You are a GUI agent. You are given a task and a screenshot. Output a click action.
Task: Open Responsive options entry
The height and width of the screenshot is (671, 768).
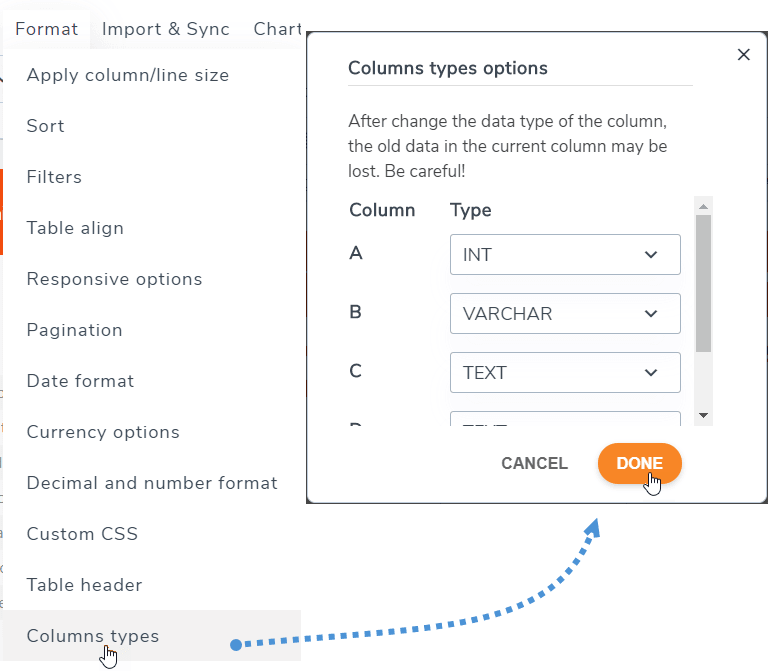point(114,279)
